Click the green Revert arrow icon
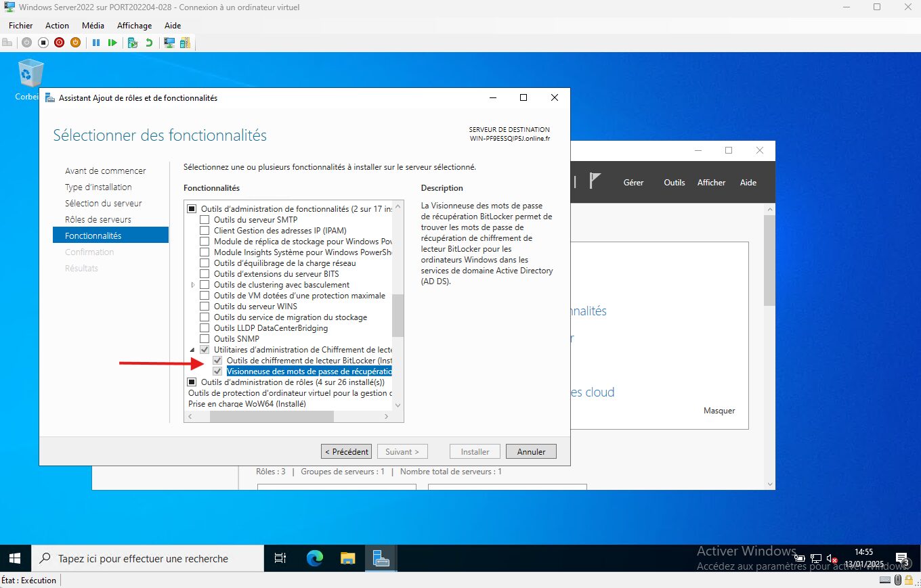Viewport: 921px width, 588px height. coord(149,42)
